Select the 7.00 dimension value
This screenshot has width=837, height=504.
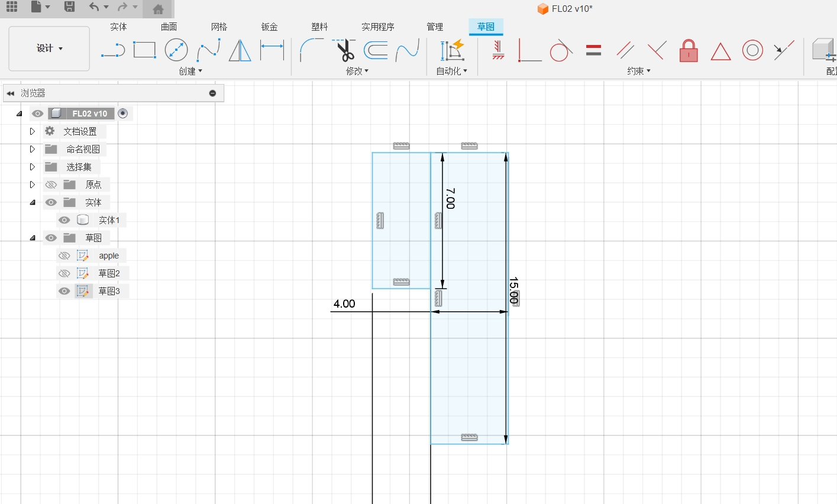click(x=450, y=198)
